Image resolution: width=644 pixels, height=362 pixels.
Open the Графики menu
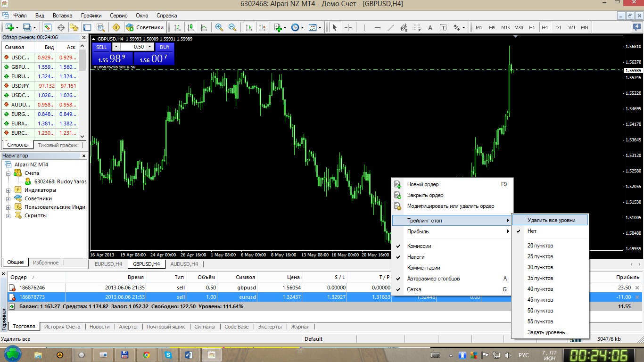point(91,15)
